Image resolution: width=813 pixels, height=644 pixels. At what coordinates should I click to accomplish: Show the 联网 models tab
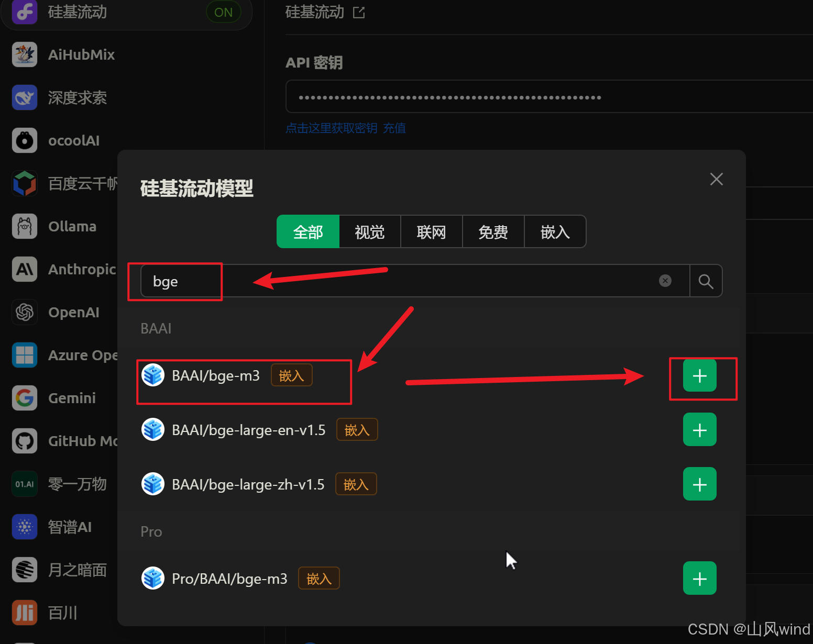click(x=432, y=231)
